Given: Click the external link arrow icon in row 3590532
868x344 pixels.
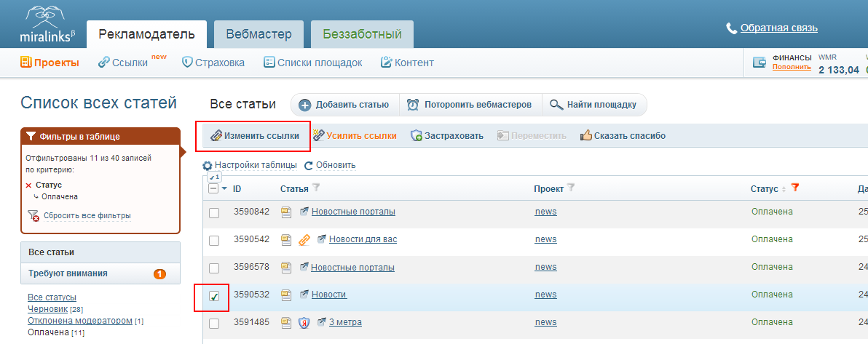Looking at the screenshot, I should [x=304, y=295].
